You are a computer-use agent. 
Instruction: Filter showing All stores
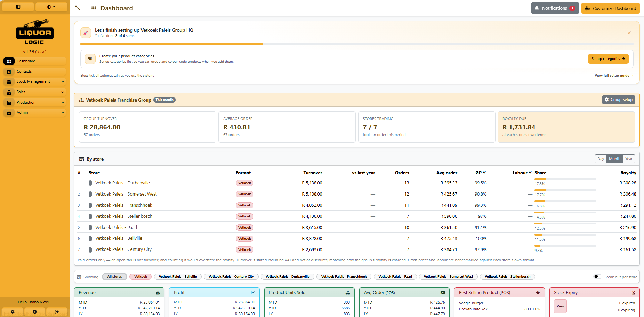(114, 277)
